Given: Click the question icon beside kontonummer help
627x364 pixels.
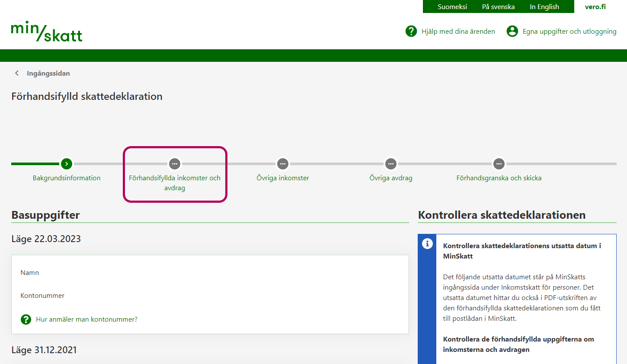Looking at the screenshot, I should pos(26,319).
